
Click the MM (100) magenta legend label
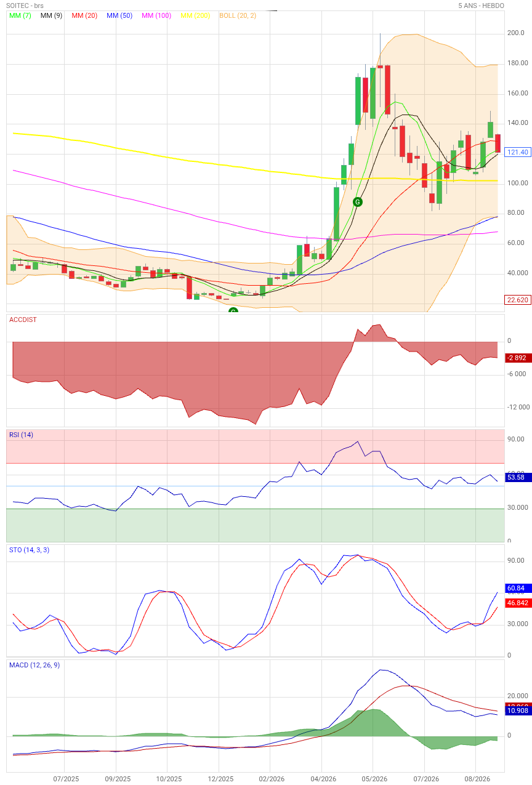click(156, 15)
